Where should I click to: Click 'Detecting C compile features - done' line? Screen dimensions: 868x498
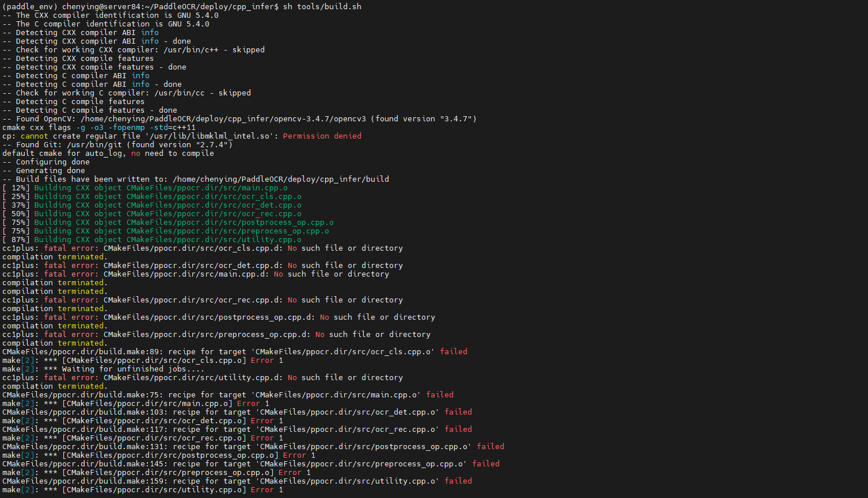click(x=90, y=110)
